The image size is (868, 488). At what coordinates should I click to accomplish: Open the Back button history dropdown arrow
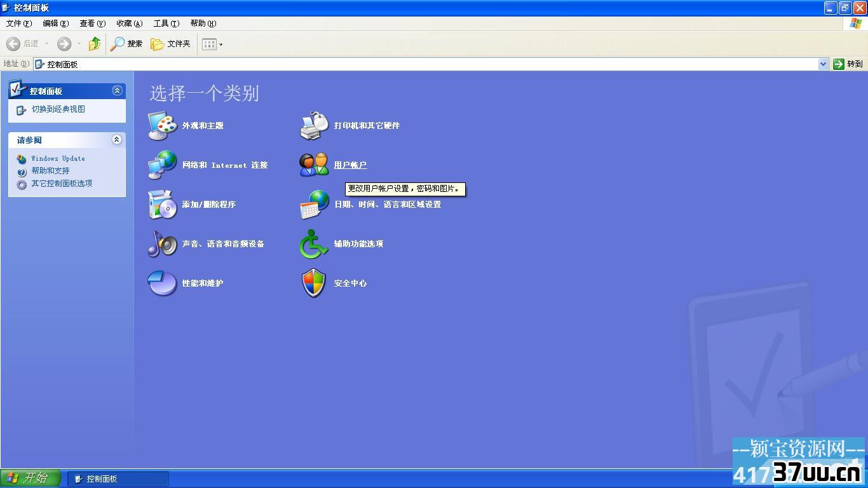(46, 44)
